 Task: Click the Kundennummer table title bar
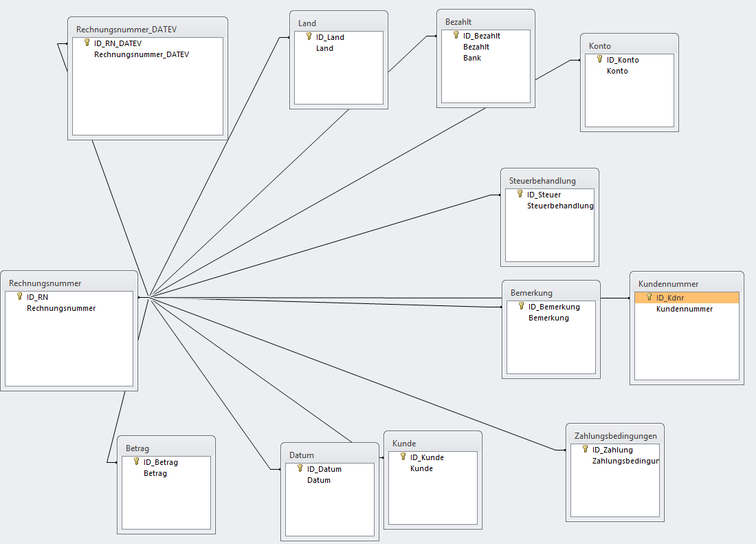[687, 283]
